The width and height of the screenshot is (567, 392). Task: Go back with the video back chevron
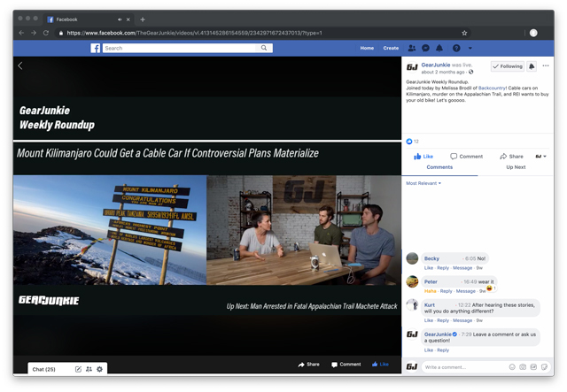tap(20, 65)
